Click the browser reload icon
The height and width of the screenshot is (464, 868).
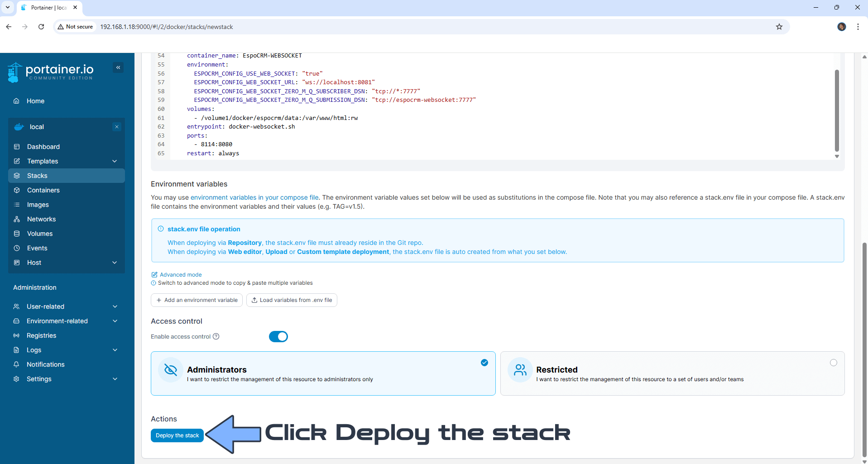coord(41,27)
